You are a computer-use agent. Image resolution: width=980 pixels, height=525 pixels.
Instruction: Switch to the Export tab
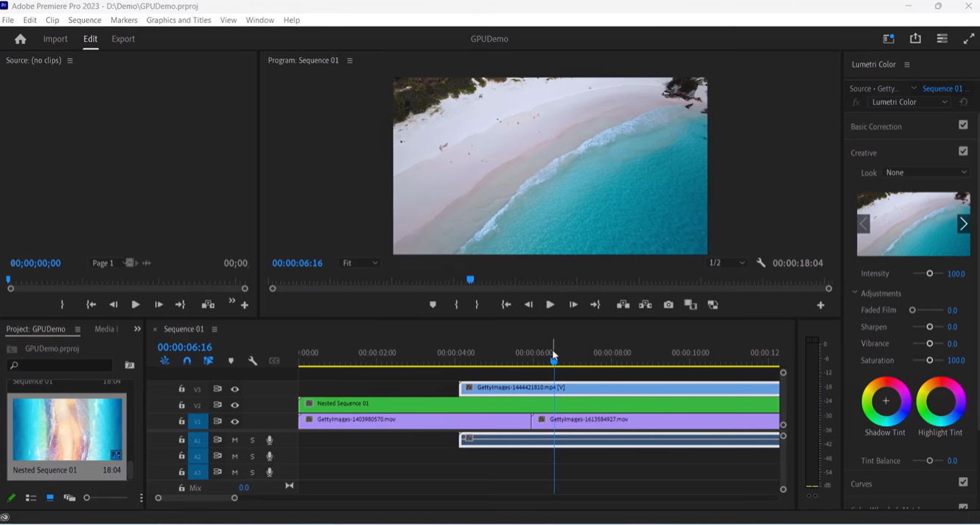click(x=123, y=39)
